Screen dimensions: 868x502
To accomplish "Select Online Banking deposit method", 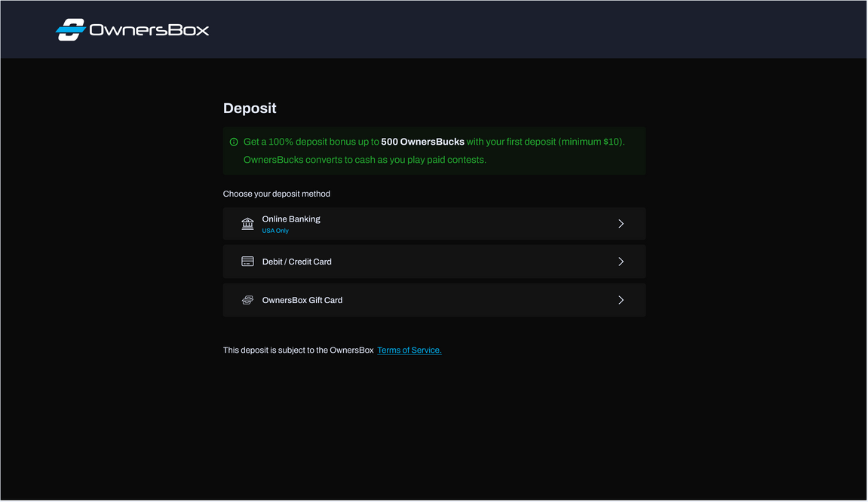I will point(434,224).
